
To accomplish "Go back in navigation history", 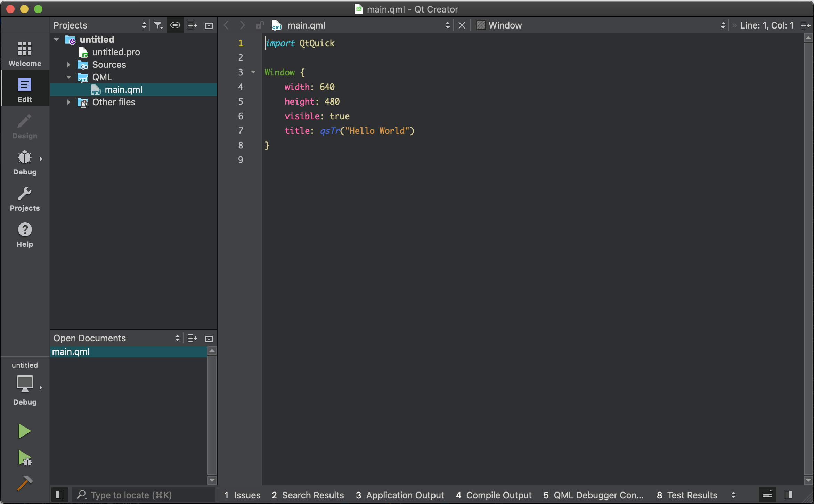I will (x=226, y=25).
